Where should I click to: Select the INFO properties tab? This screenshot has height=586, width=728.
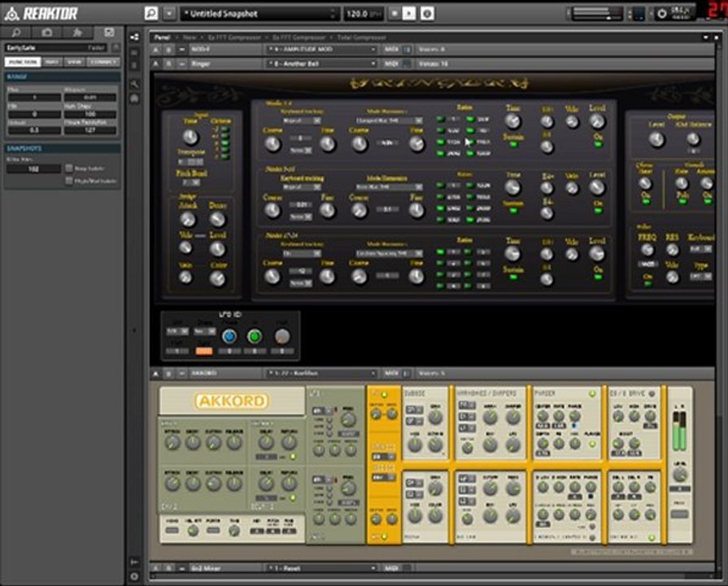tap(52, 62)
